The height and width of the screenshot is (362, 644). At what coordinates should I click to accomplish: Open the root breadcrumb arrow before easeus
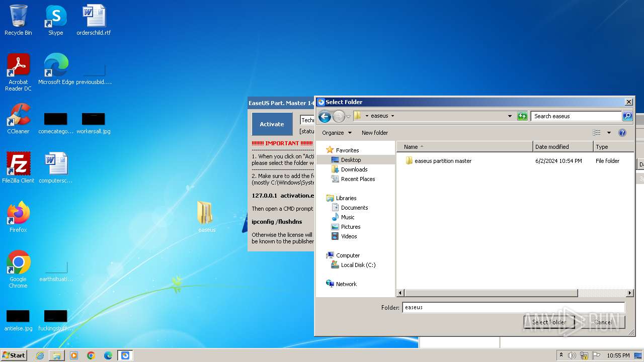[x=367, y=116]
